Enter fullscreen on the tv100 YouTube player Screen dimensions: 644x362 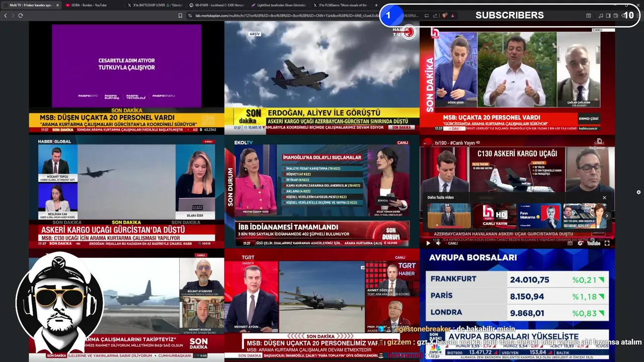click(x=607, y=243)
